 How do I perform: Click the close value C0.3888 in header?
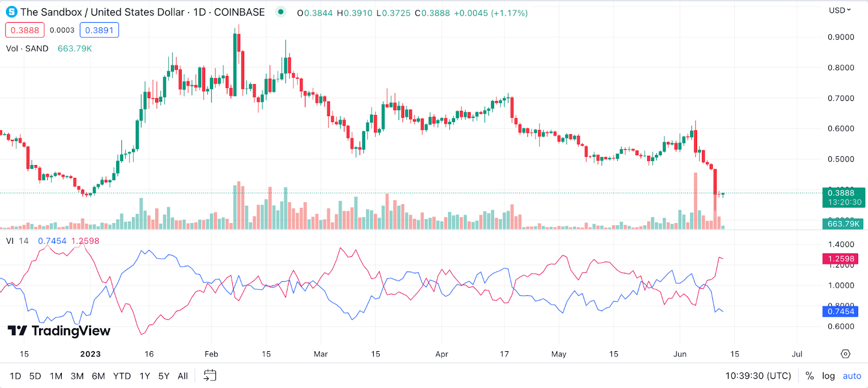click(432, 13)
